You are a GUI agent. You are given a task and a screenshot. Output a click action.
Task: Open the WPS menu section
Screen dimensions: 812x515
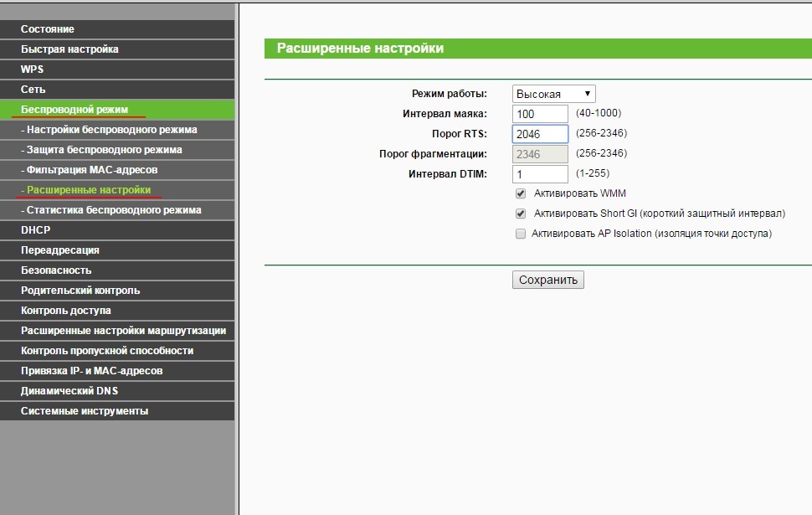[x=117, y=70]
